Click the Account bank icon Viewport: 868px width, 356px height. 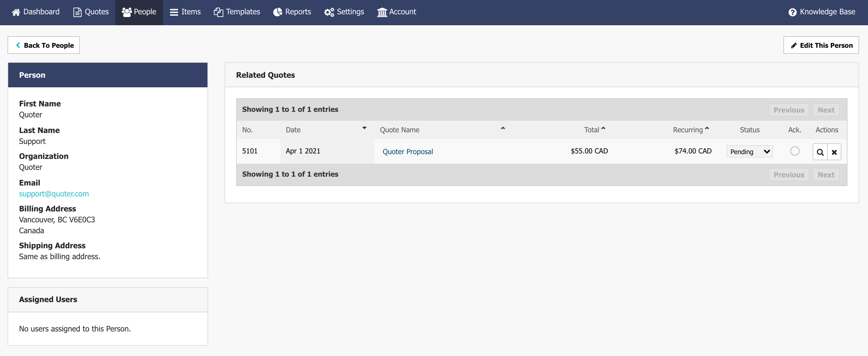(x=382, y=12)
